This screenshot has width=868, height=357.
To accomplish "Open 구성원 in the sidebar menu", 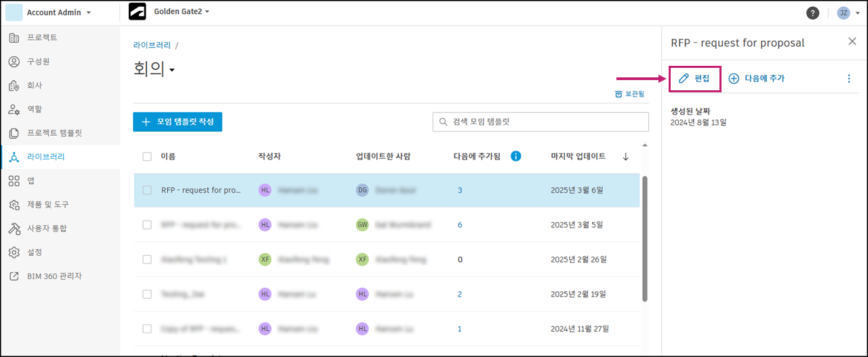I will click(39, 61).
